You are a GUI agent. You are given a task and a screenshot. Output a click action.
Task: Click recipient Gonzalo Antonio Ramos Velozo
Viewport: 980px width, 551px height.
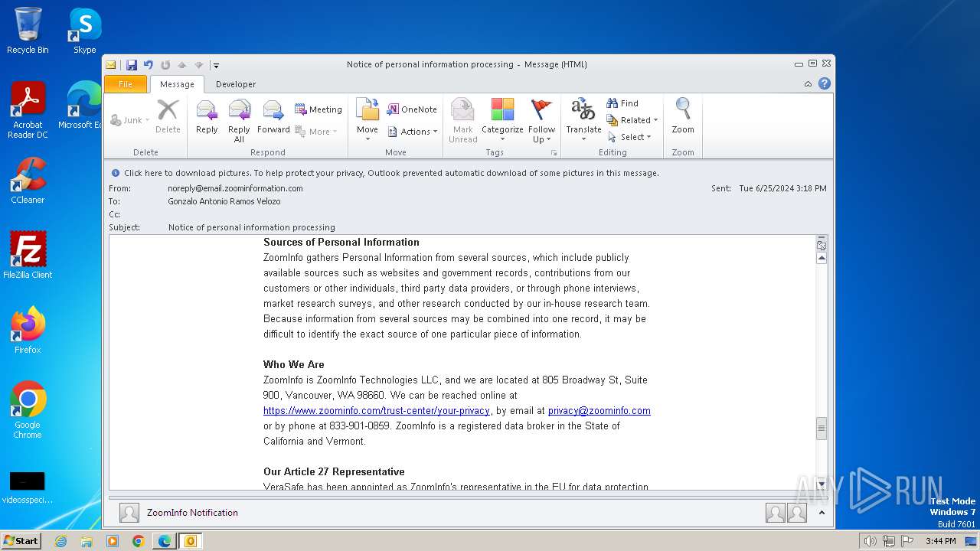click(x=224, y=201)
